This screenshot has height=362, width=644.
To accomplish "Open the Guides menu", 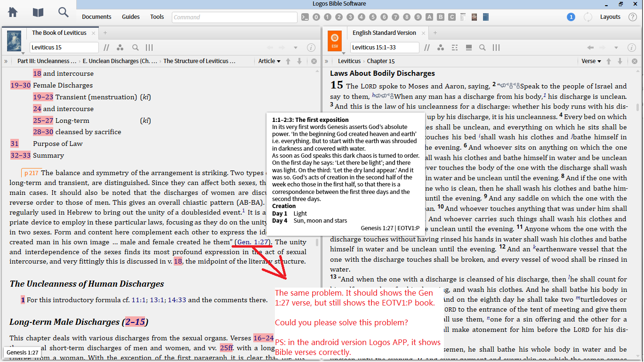I will pyautogui.click(x=131, y=17).
